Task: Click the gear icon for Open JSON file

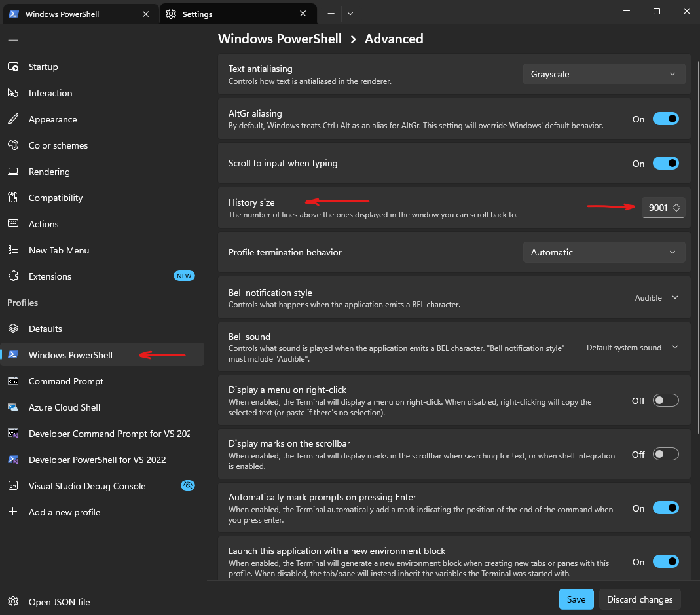Action: coord(13,602)
